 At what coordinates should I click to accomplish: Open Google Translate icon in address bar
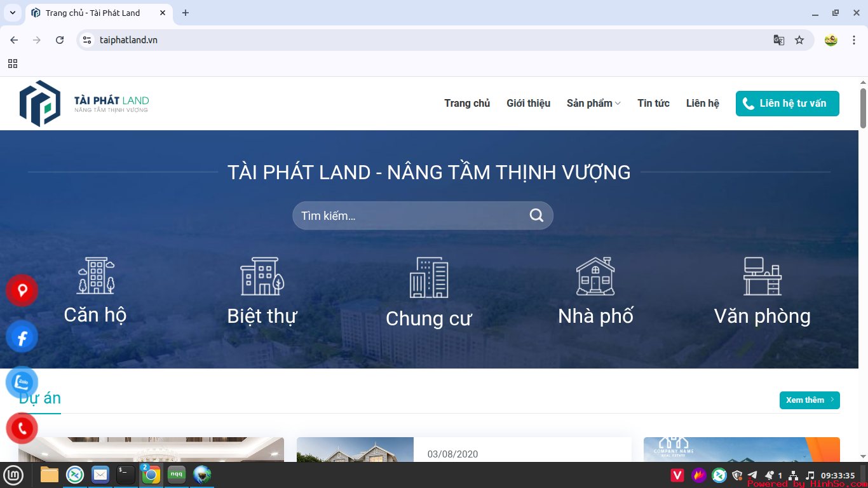779,39
